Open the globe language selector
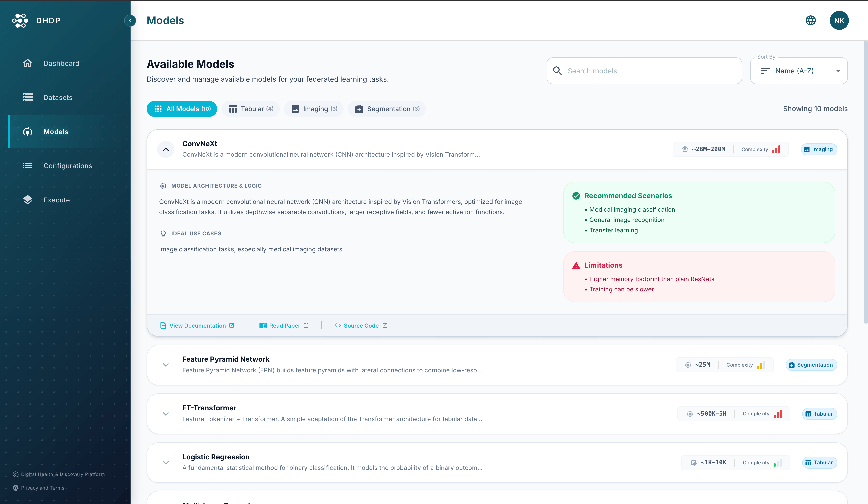Image resolution: width=868 pixels, height=504 pixels. [810, 20]
